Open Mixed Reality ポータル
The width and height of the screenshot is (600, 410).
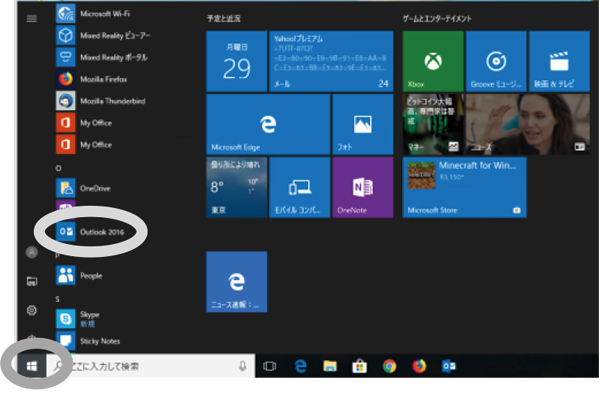[x=102, y=57]
